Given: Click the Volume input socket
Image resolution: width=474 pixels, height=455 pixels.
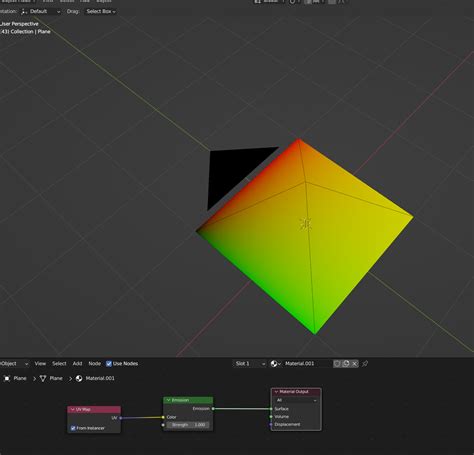Looking at the screenshot, I should (271, 417).
